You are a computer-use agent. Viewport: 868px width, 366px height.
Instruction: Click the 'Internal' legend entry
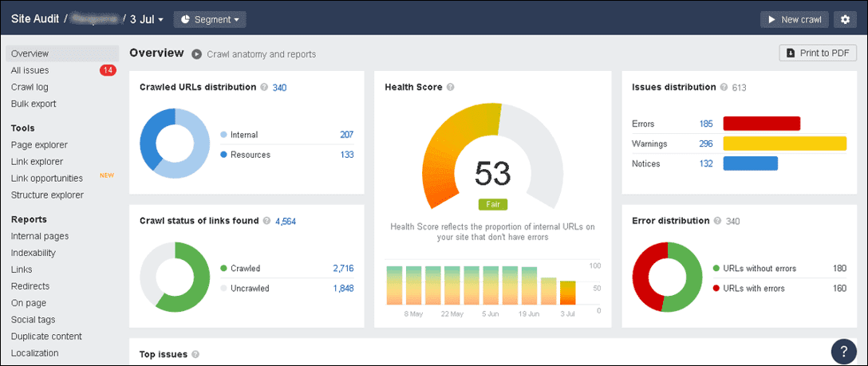tap(239, 134)
